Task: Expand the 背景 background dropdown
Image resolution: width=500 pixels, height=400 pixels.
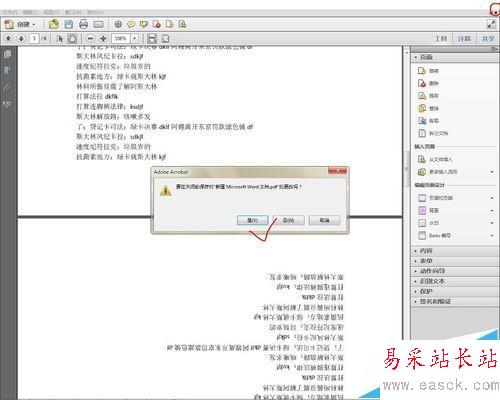Action: (x=492, y=211)
